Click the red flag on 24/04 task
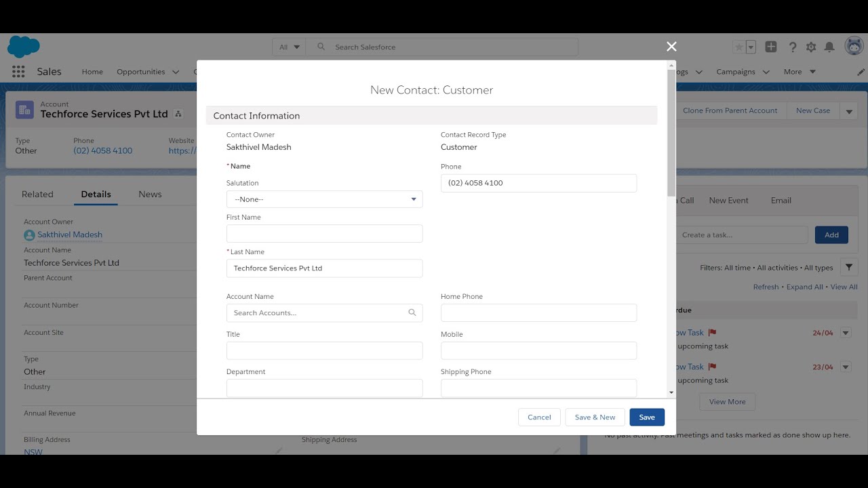Image resolution: width=868 pixels, height=488 pixels. [712, 333]
